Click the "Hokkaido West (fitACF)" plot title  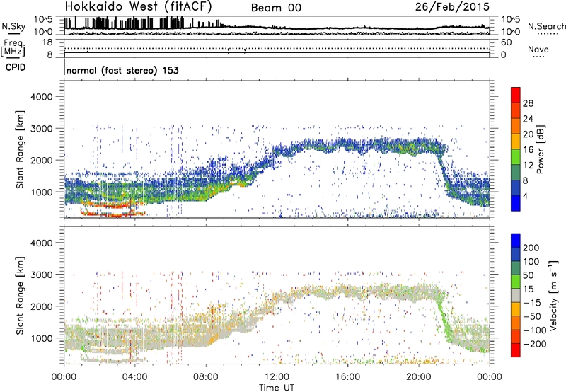coord(138,6)
